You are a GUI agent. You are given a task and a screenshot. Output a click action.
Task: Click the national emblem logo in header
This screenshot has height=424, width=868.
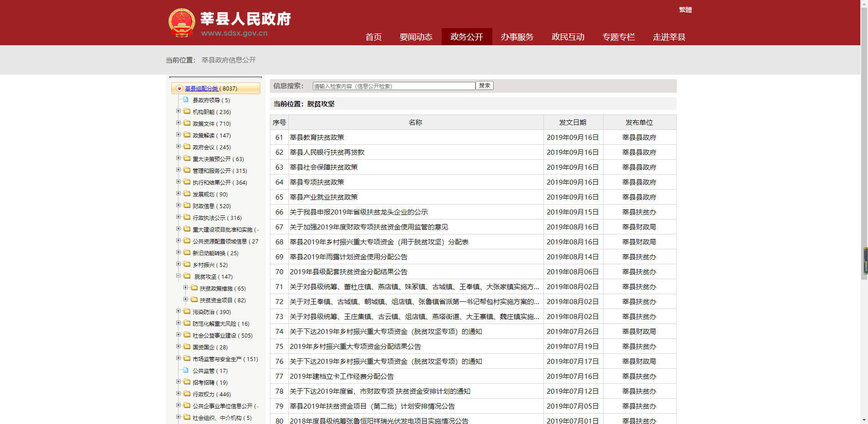[181, 23]
